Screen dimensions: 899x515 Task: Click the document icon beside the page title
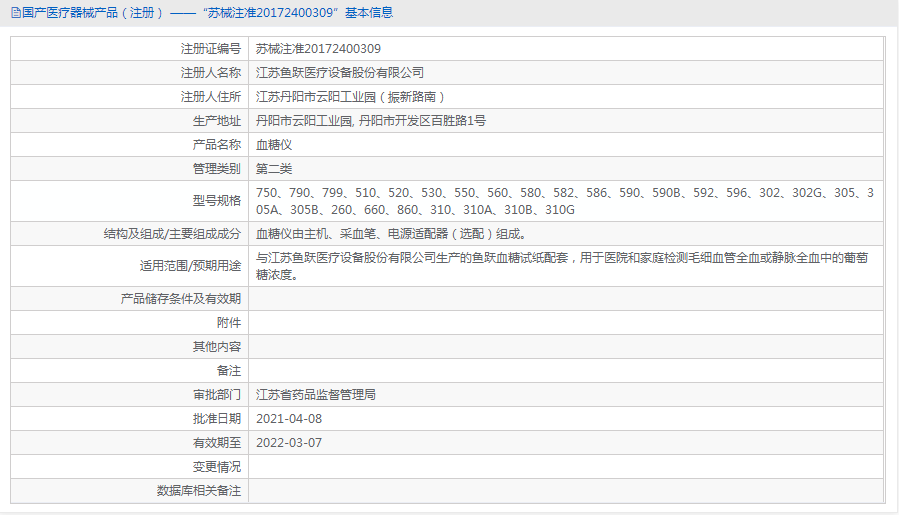click(x=15, y=13)
